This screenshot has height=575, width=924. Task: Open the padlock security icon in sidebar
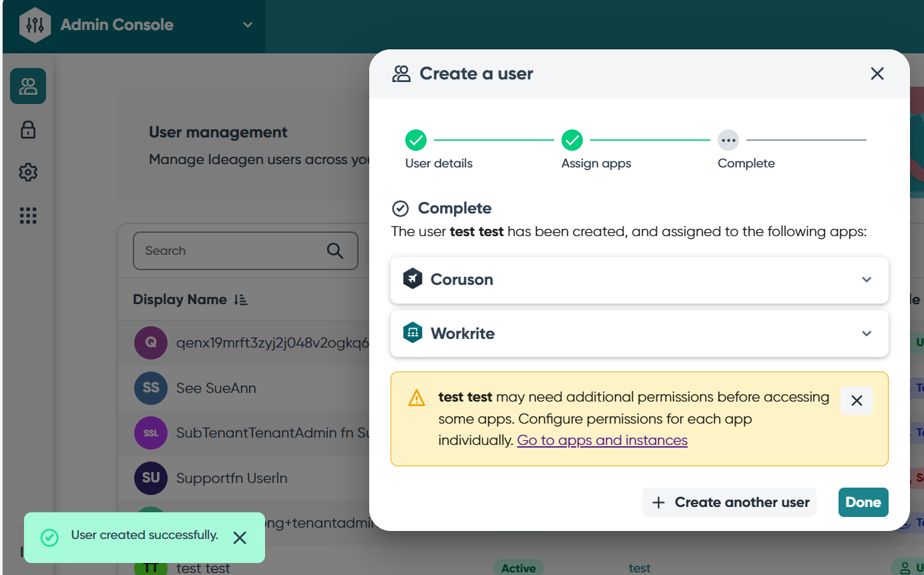coord(28,129)
